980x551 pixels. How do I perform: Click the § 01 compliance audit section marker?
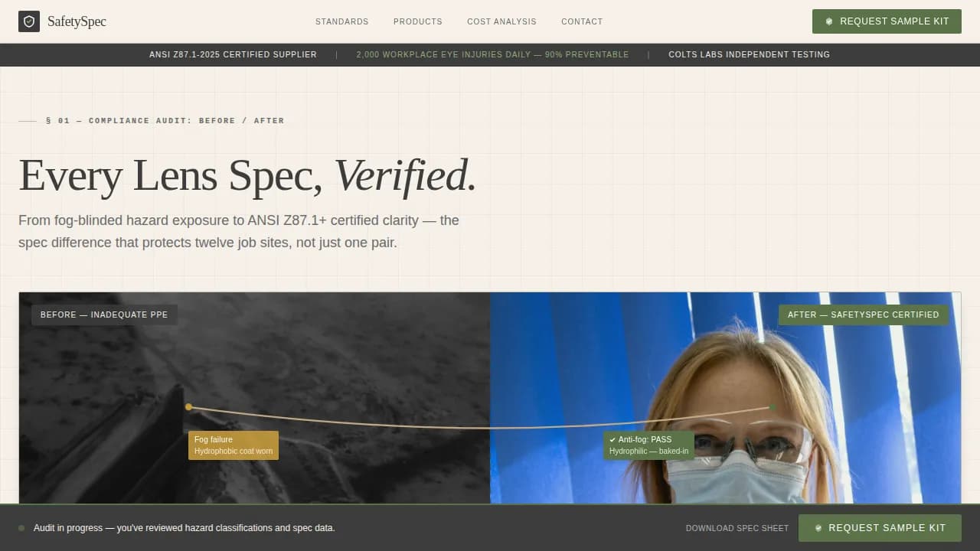pos(165,120)
